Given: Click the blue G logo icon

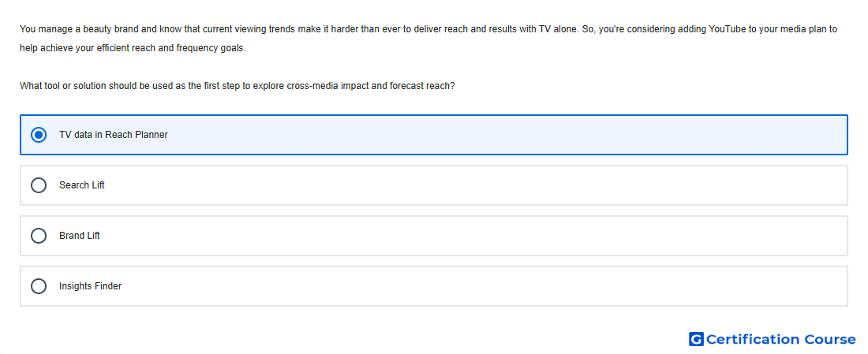Looking at the screenshot, I should 696,339.
